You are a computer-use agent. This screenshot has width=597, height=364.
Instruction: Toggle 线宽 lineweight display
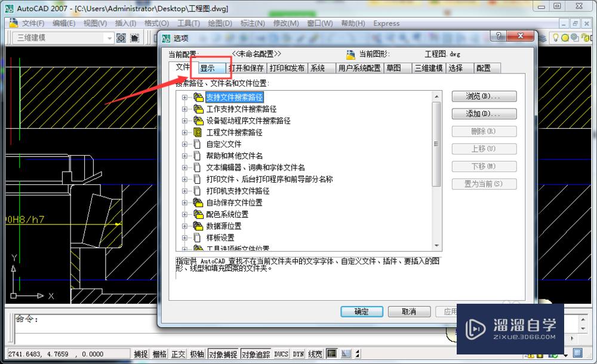315,354
